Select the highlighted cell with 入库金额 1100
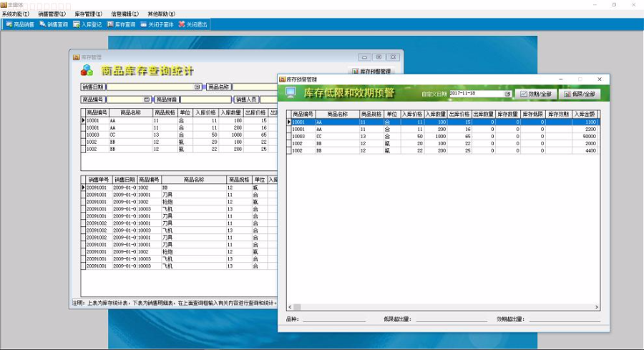Viewport: 644px width, 350px height. pos(585,122)
